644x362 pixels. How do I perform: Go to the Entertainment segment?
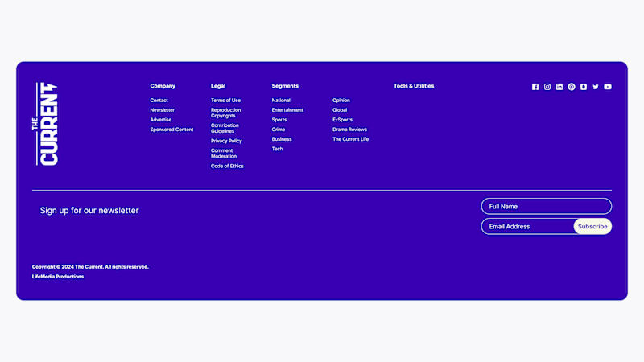coord(287,110)
